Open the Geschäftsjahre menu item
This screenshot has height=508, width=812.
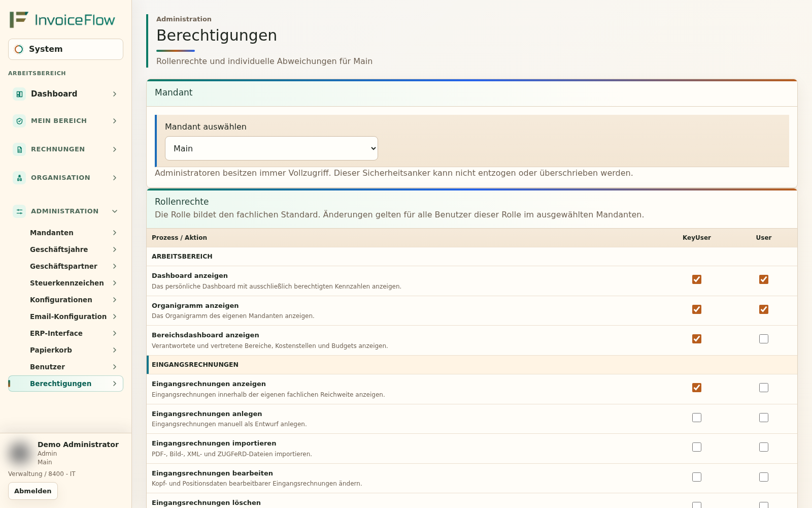coord(66,249)
